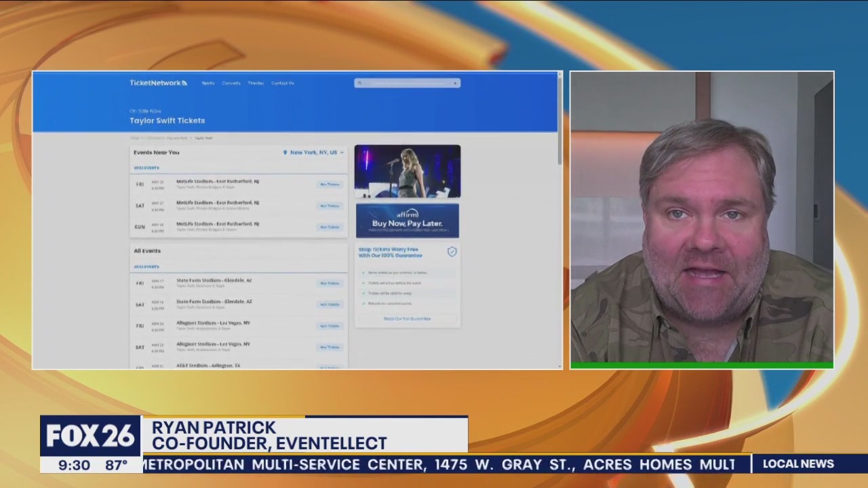
Task: Buy tickets for Friday State Farm Stadium
Action: coord(330,283)
